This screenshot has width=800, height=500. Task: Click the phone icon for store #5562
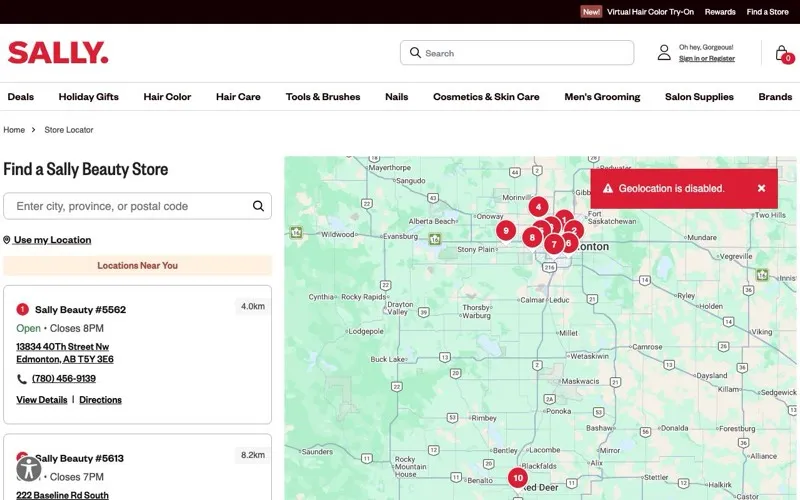pyautogui.click(x=21, y=379)
